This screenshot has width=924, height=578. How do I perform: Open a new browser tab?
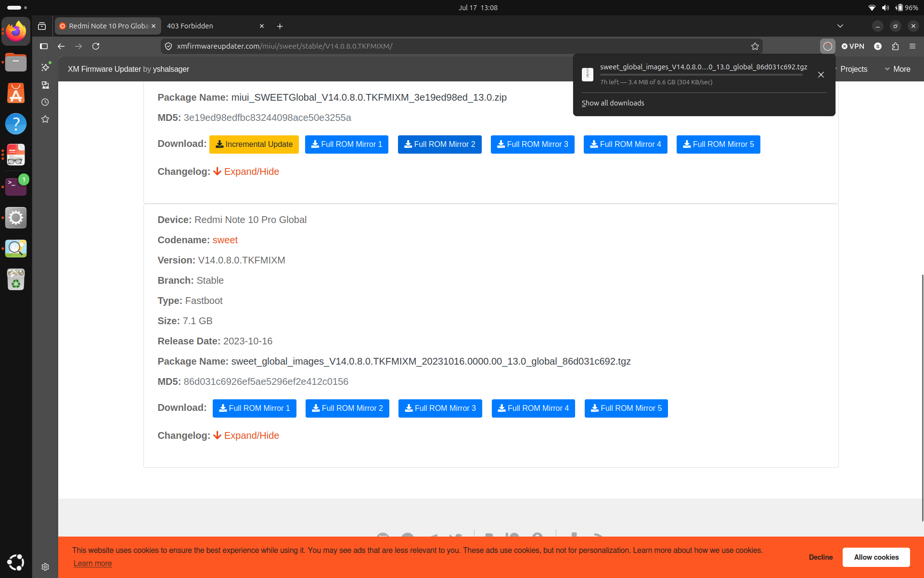[280, 26]
